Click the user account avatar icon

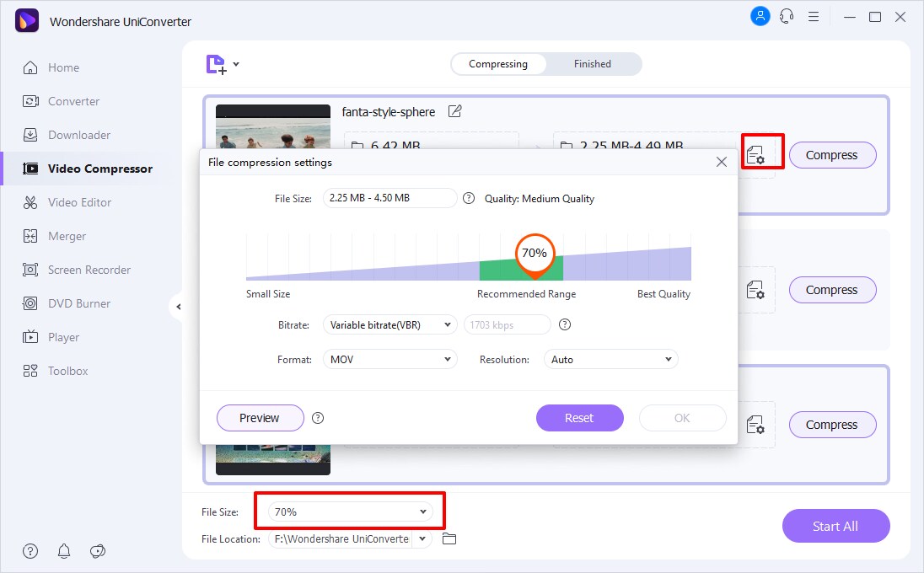pos(760,16)
